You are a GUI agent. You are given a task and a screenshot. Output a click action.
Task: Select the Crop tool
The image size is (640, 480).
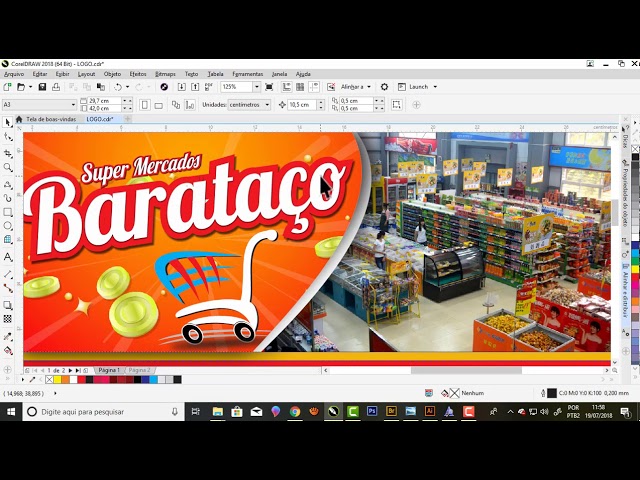pos(7,153)
